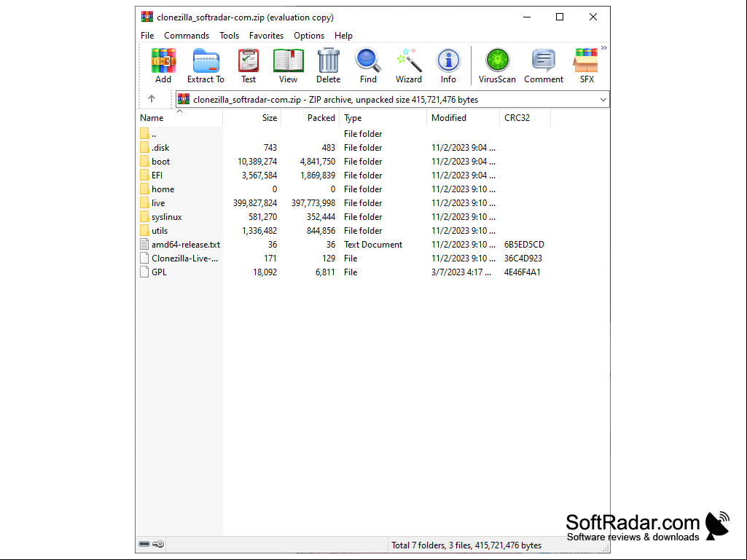Select the .disk folder icon
747x560 pixels.
[144, 148]
